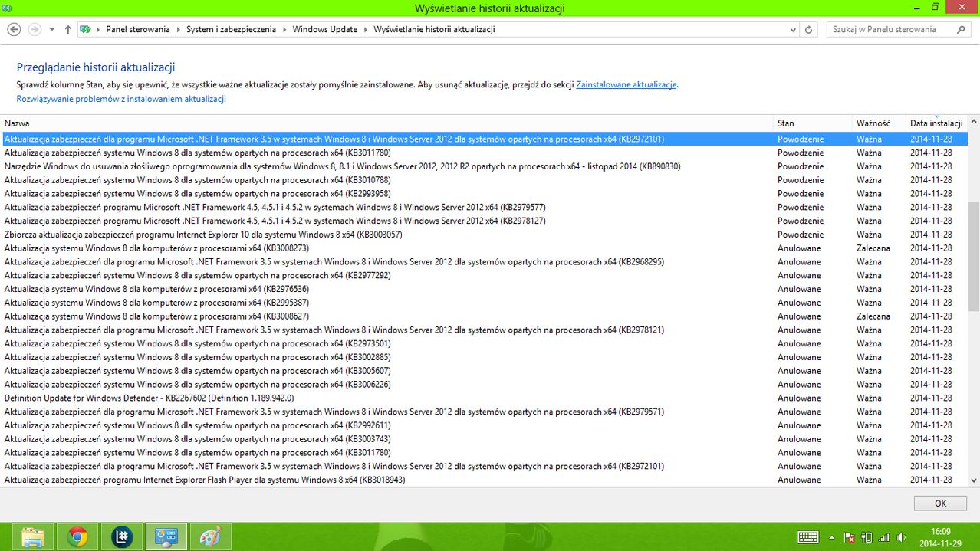The image size is (980, 551).
Task: Sort by the Nazwa column header
Action: tap(387, 123)
